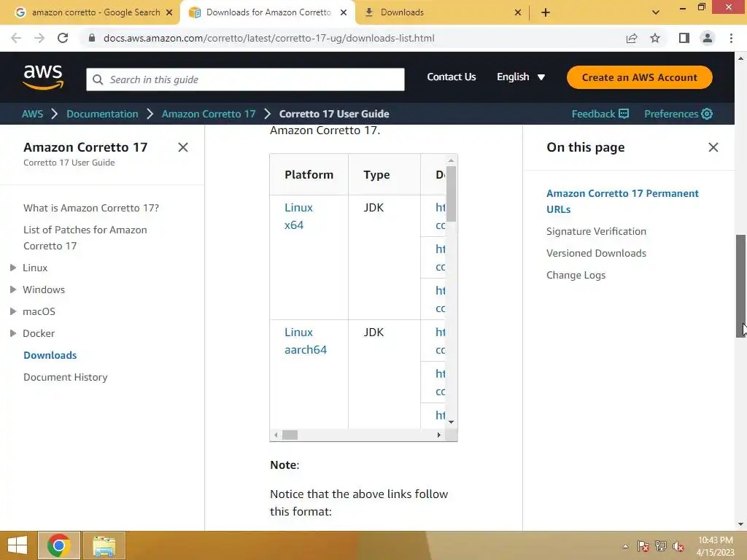747x560 pixels.
Task: Click the network tray icon
Action: click(661, 546)
